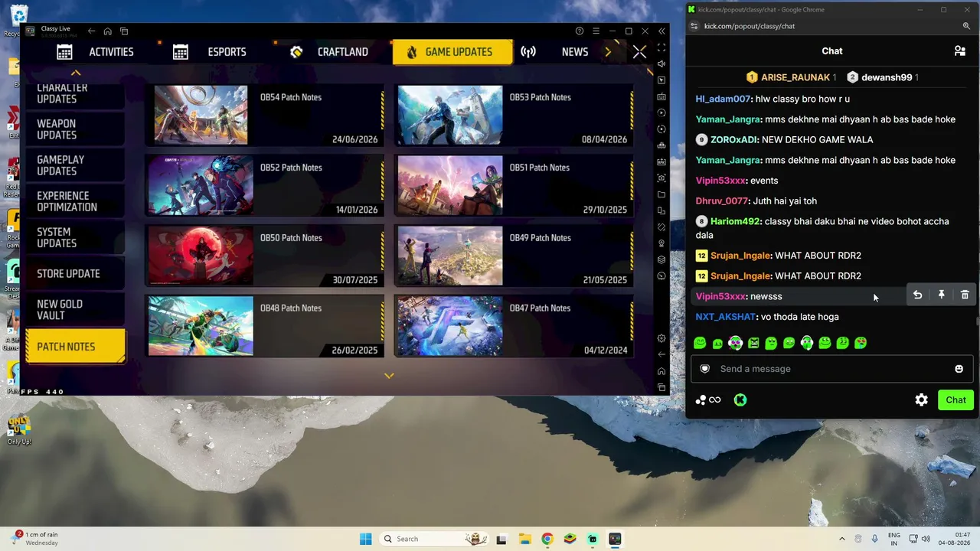Reply to Vipin53xxx's newsss message
Viewport: 980px width, 551px height.
tap(917, 295)
